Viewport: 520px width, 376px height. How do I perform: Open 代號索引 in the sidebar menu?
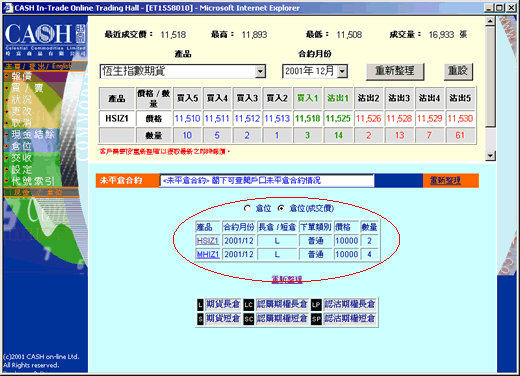pos(32,181)
